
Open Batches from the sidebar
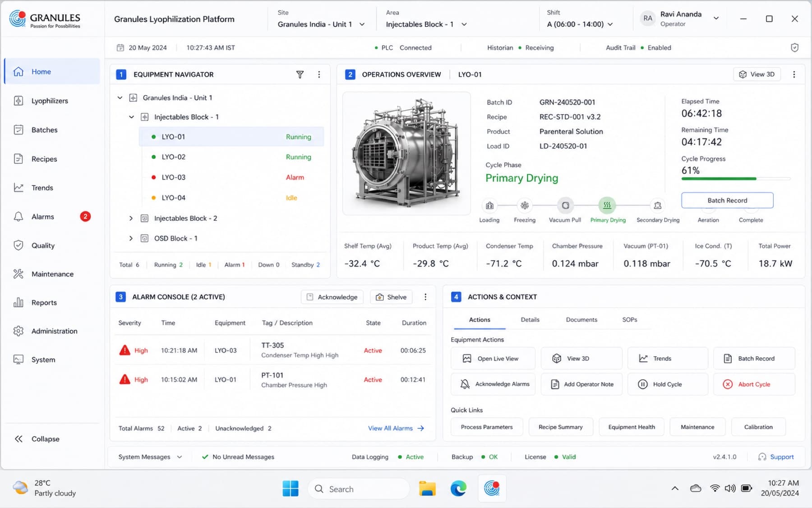click(x=51, y=130)
